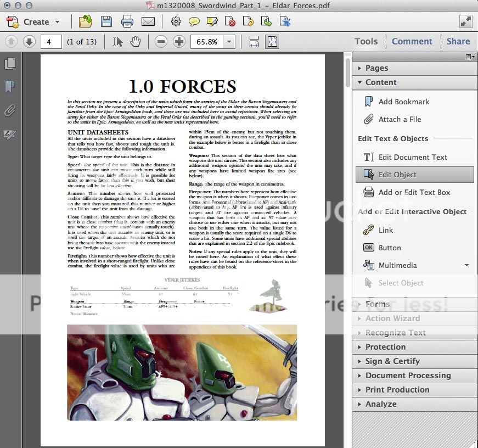Open the Comment pane tab

click(x=412, y=42)
